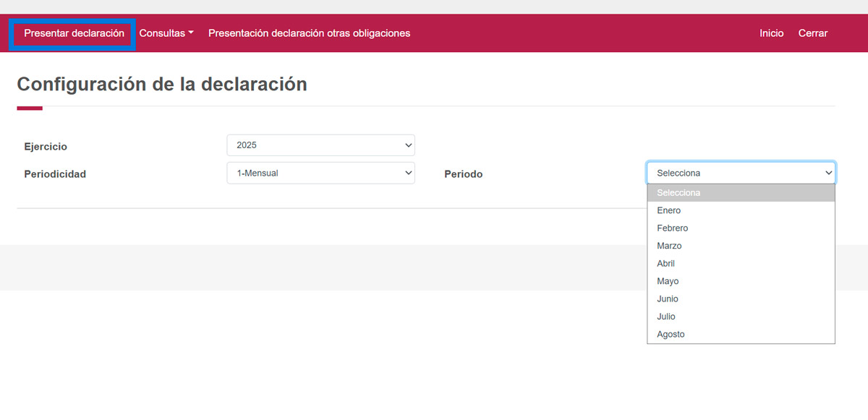Image resolution: width=868 pixels, height=420 pixels.
Task: Click the Periodo field label
Action: pyautogui.click(x=463, y=174)
